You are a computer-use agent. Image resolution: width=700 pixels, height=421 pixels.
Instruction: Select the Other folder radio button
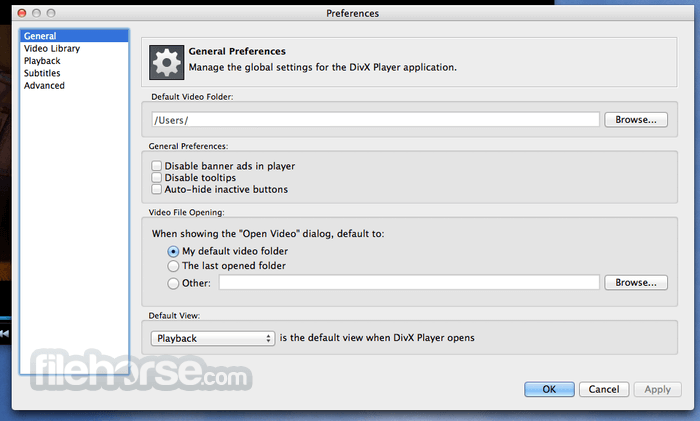pos(173,283)
